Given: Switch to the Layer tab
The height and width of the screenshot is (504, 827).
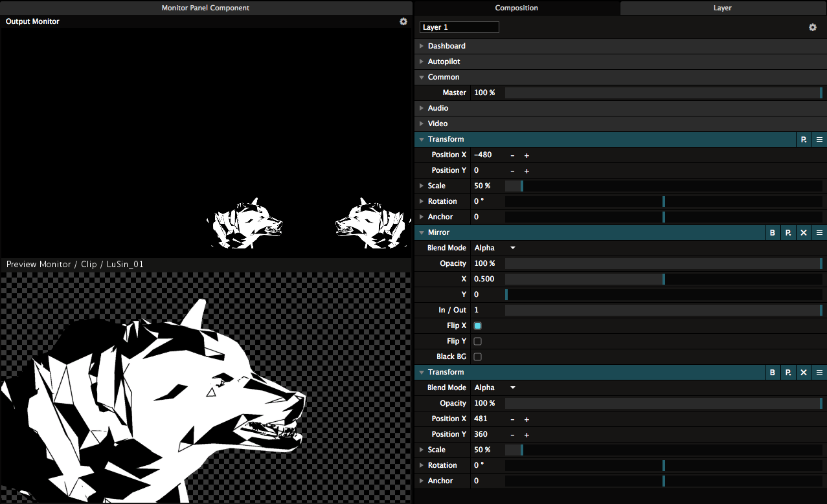Looking at the screenshot, I should pos(723,8).
